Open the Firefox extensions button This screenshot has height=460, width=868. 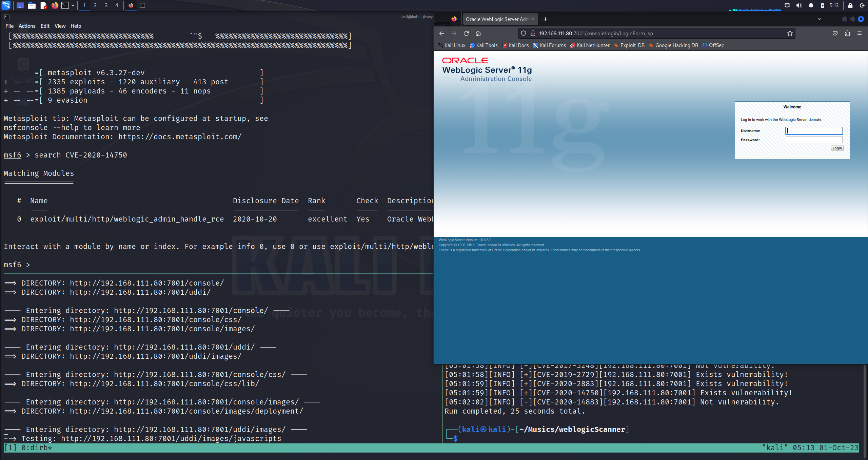[847, 34]
